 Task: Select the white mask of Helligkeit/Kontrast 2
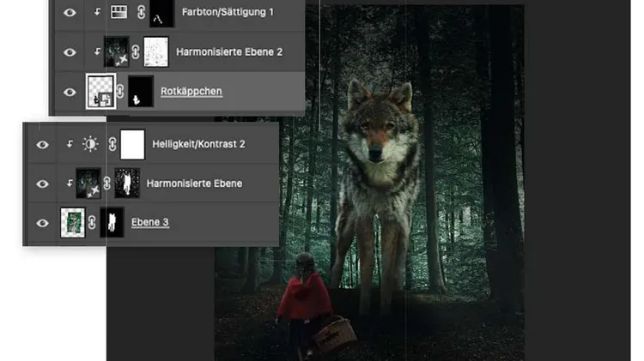click(x=131, y=144)
